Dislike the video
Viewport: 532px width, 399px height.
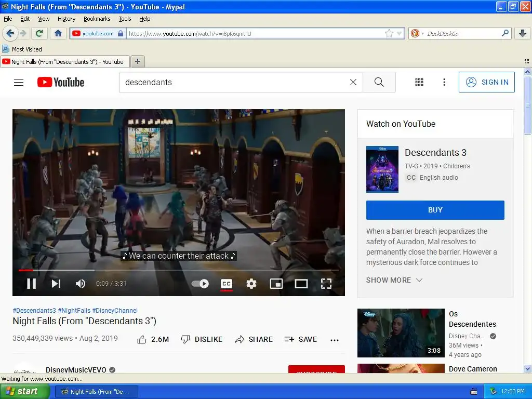[202, 339]
